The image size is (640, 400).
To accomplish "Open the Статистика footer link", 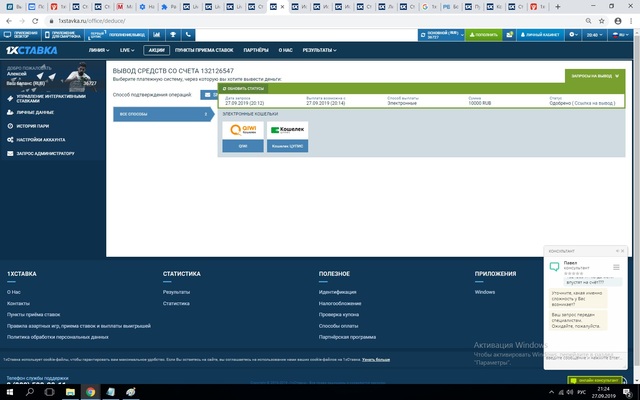I will pos(176,304).
